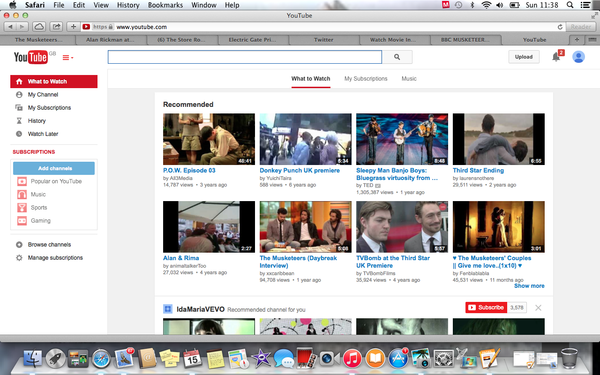Open Launchpad from the Dock
This screenshot has width=600, height=375.
pos(55,359)
